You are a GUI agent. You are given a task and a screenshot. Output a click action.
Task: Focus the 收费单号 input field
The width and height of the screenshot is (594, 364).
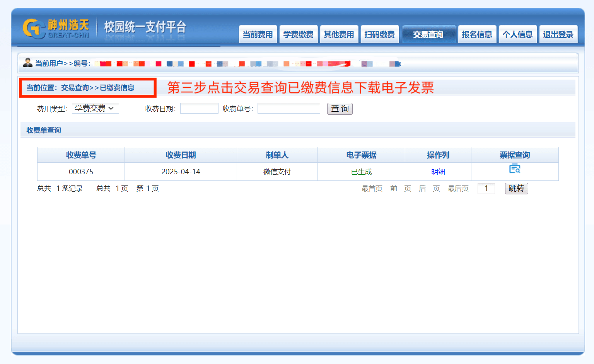(x=288, y=109)
